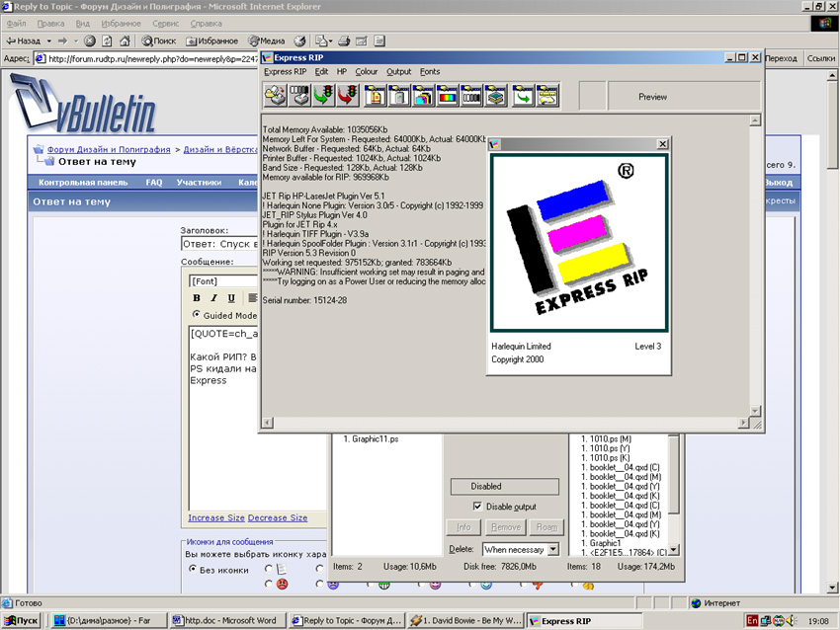Click the Участники link in forum navbar
The image size is (840, 630).
click(x=200, y=183)
